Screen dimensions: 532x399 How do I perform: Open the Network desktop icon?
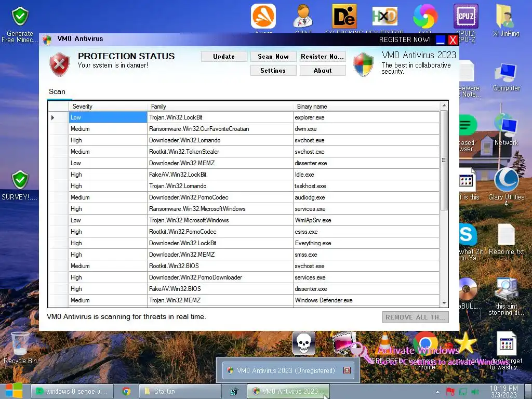[x=506, y=126]
